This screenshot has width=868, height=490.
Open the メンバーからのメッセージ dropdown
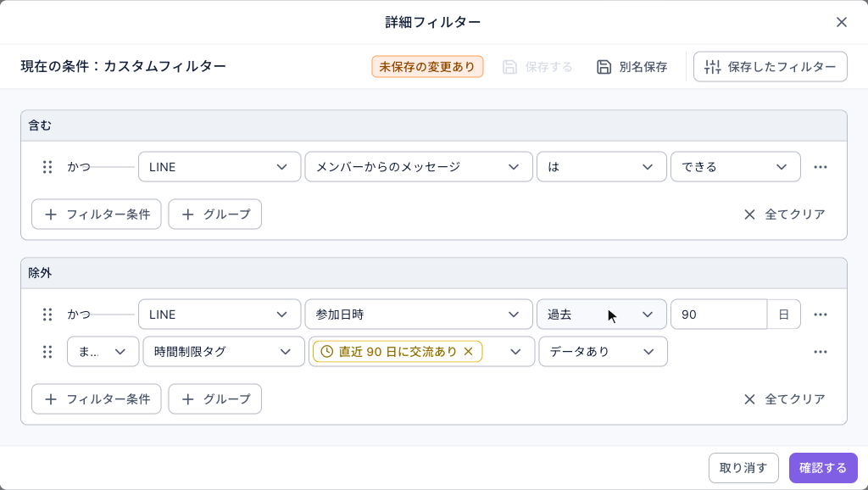pos(419,167)
